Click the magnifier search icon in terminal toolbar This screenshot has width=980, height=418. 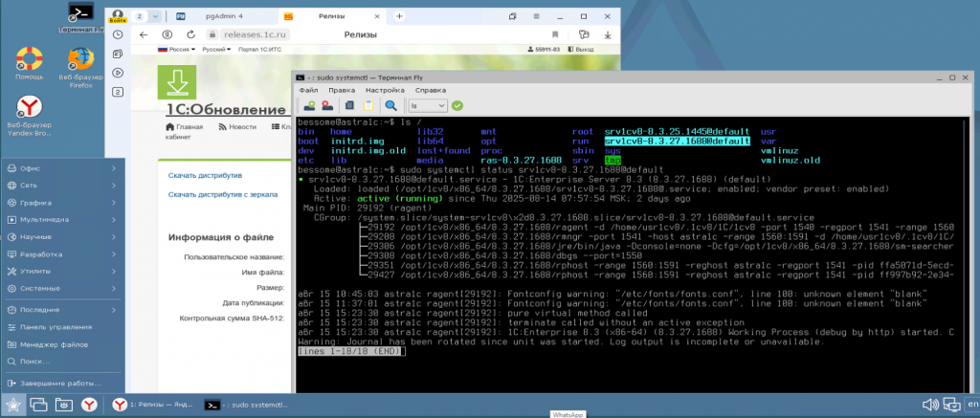[x=390, y=105]
